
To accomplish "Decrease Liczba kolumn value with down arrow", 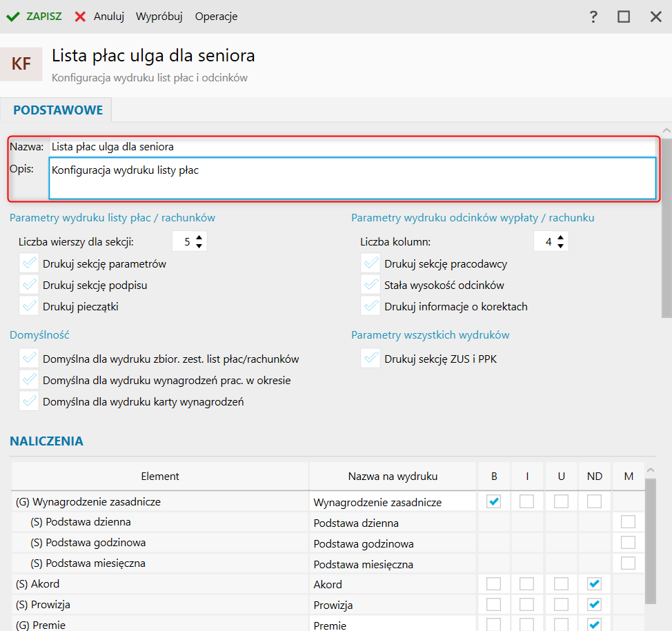I will [561, 246].
